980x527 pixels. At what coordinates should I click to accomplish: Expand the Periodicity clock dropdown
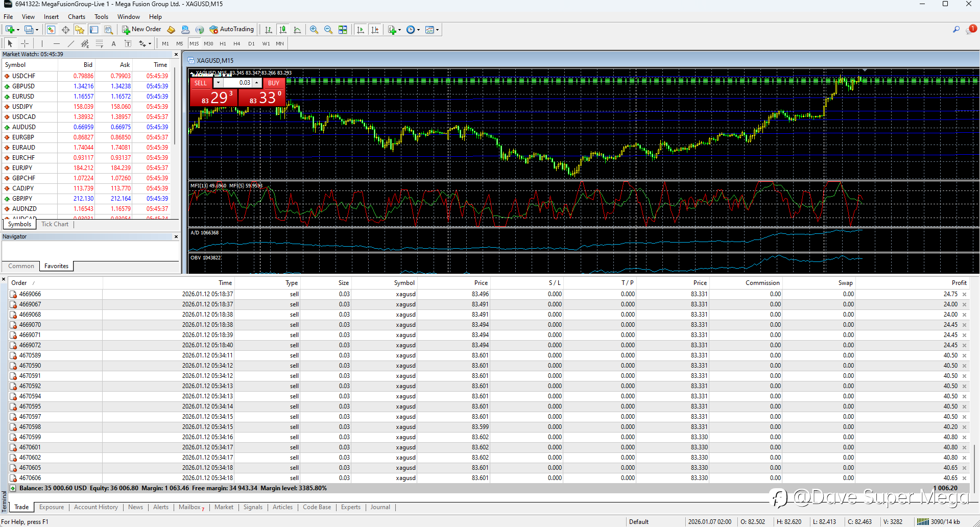click(x=418, y=30)
